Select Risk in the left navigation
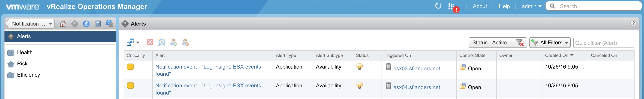 click(22, 64)
